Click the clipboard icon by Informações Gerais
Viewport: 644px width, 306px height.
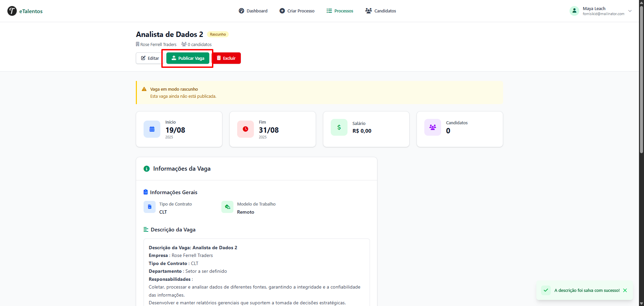146,192
